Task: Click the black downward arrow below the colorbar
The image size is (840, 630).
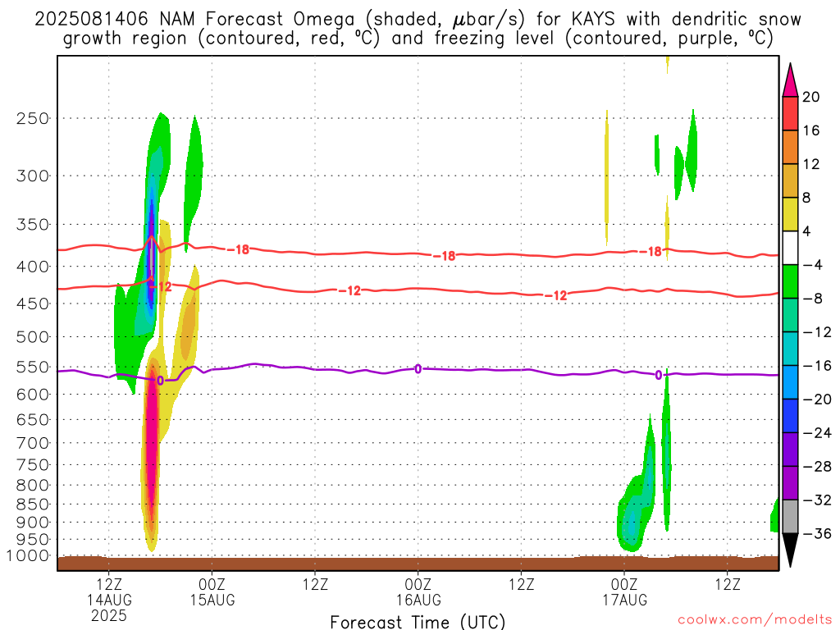Action: 790,550
